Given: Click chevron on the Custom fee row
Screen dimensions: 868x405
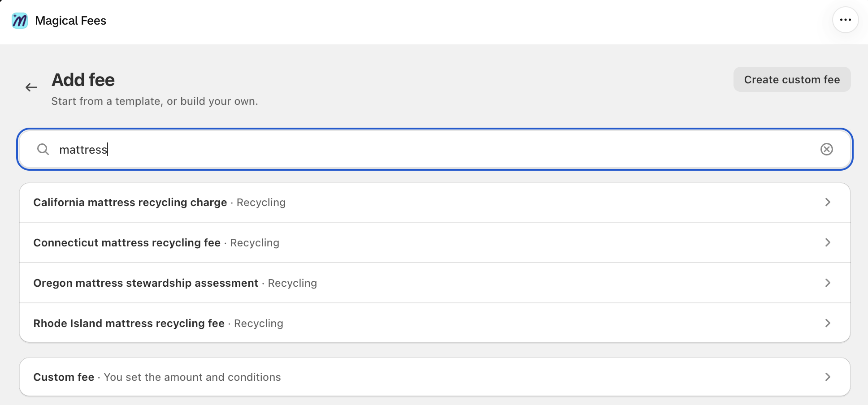Looking at the screenshot, I should coord(828,377).
